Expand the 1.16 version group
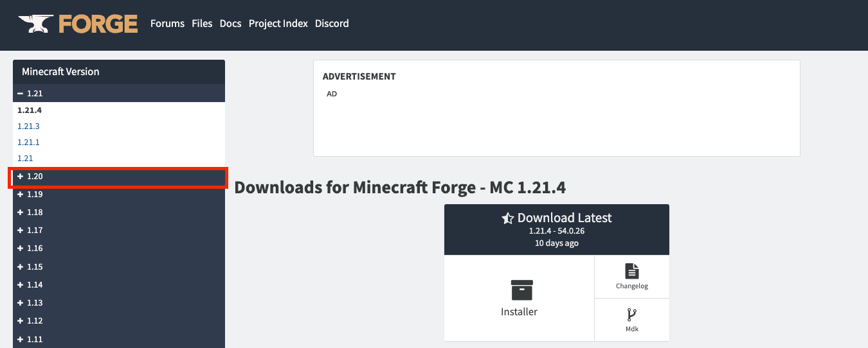 119,248
